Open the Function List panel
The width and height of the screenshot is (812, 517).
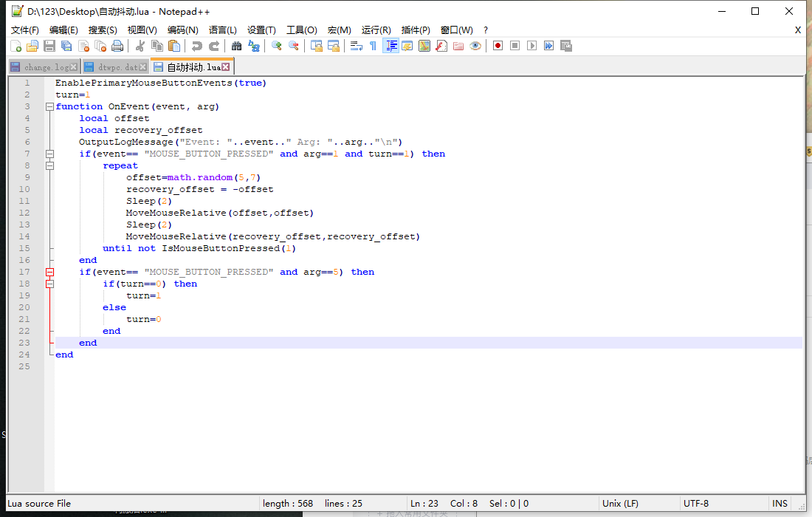441,46
